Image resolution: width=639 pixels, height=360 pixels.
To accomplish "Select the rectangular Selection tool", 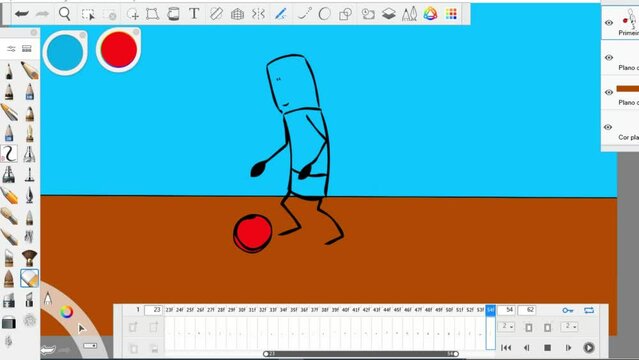I will coord(88,14).
